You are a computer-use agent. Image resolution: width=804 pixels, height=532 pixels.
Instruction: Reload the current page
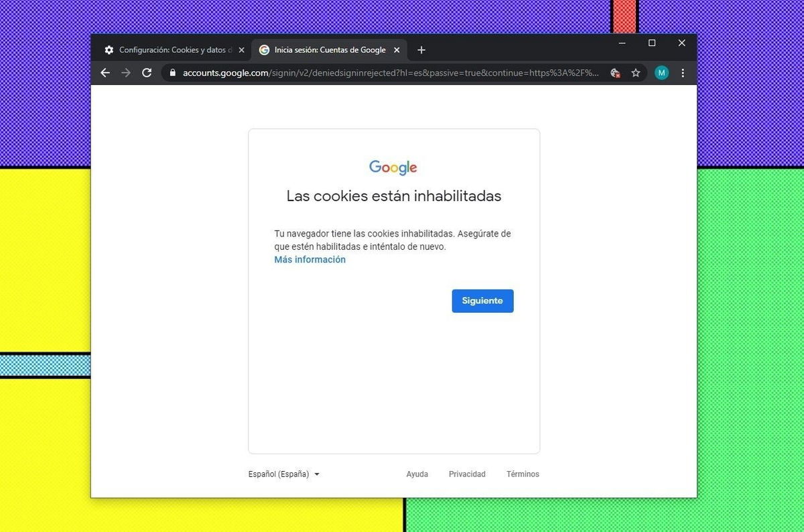click(147, 72)
